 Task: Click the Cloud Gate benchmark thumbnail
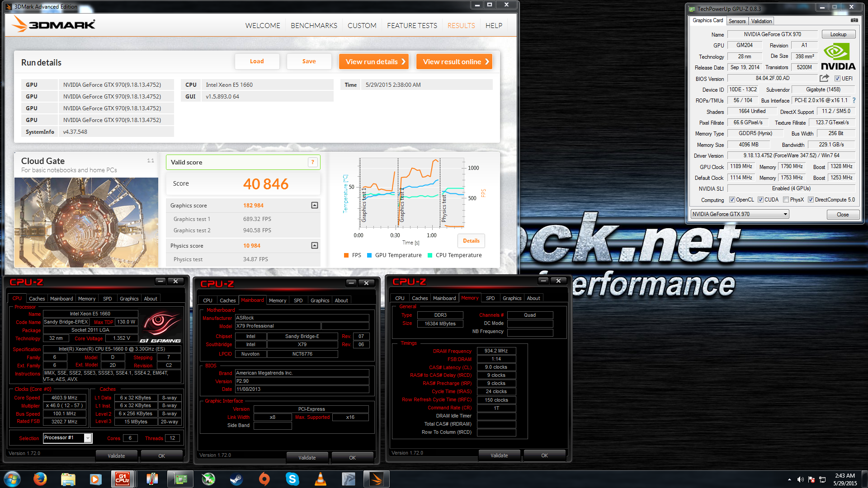(x=86, y=222)
